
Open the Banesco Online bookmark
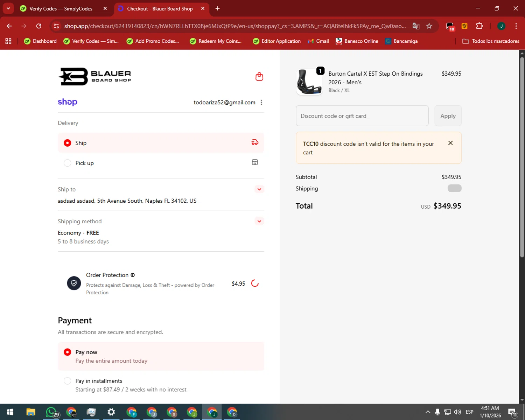[357, 41]
